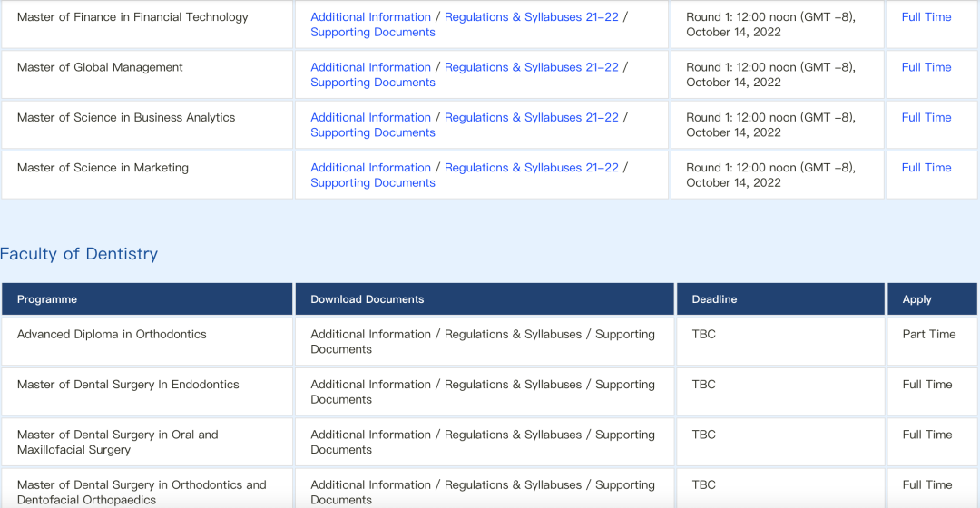
Task: Open Supporting Documents for Business Analytics
Action: click(x=373, y=132)
